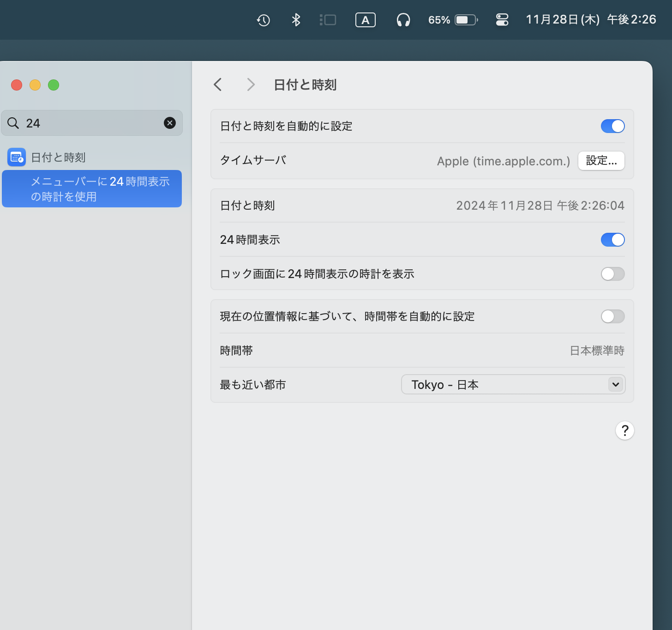
Task: Enable automatic time zone by location switch
Action: (613, 316)
